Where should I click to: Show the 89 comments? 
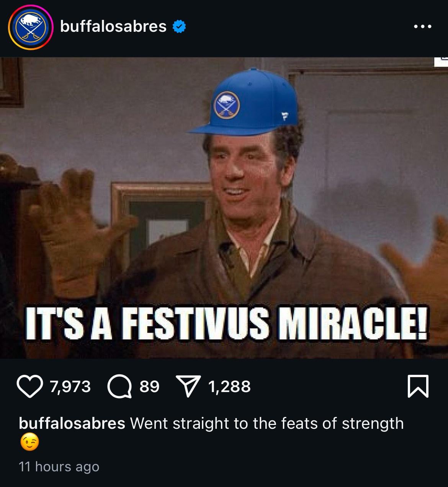coord(149,386)
